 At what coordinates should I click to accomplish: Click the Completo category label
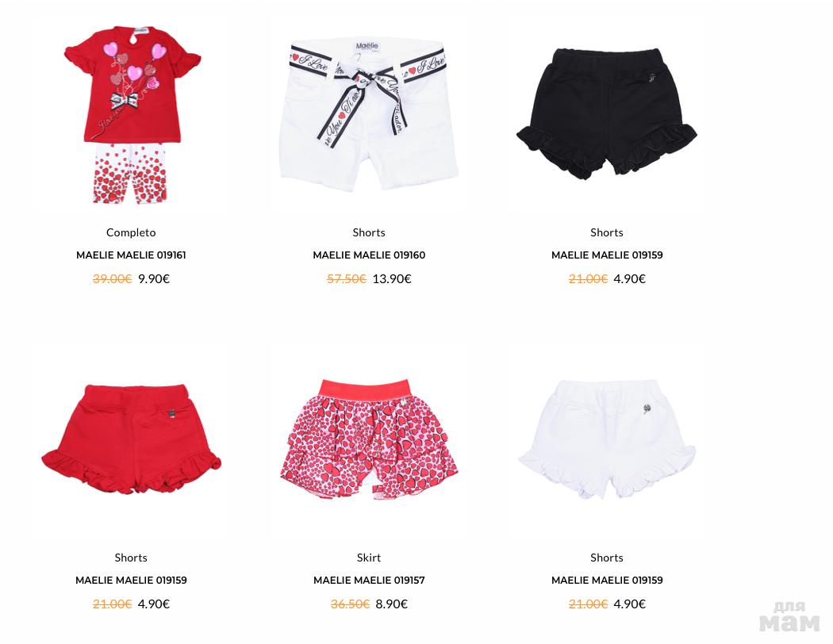pyautogui.click(x=131, y=232)
